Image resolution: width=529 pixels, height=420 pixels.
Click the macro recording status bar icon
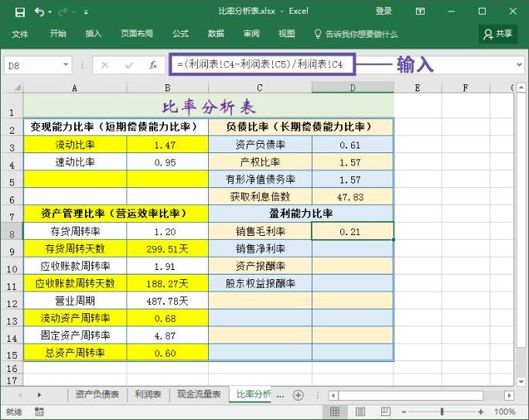tap(39, 411)
